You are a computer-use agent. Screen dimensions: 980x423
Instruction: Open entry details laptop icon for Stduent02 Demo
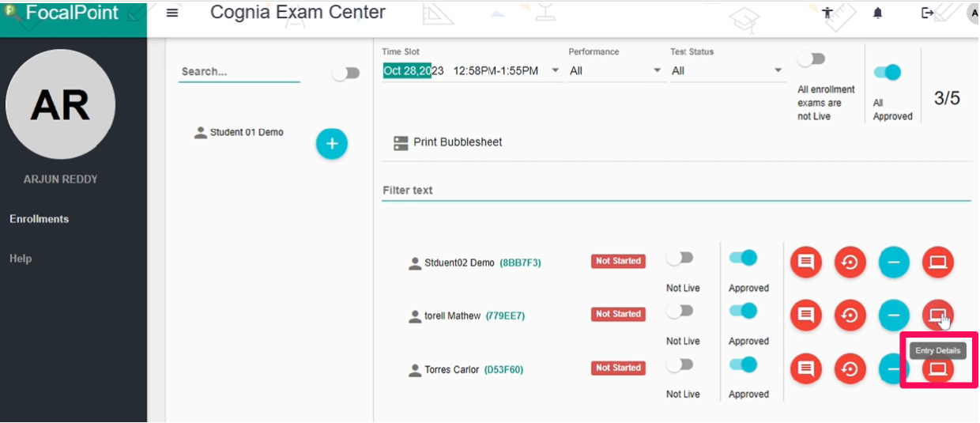coord(938,262)
